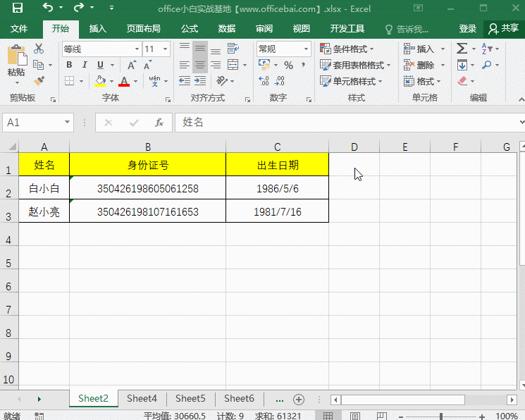The height and width of the screenshot is (420, 525).
Task: Apply comma number style
Action: click(x=303, y=65)
